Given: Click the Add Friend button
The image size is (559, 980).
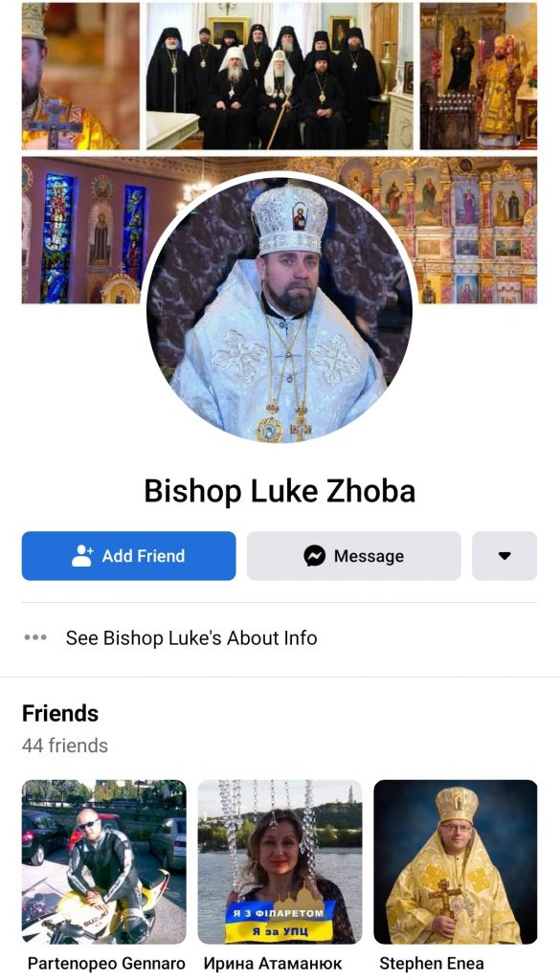Looking at the screenshot, I should pos(129,556).
